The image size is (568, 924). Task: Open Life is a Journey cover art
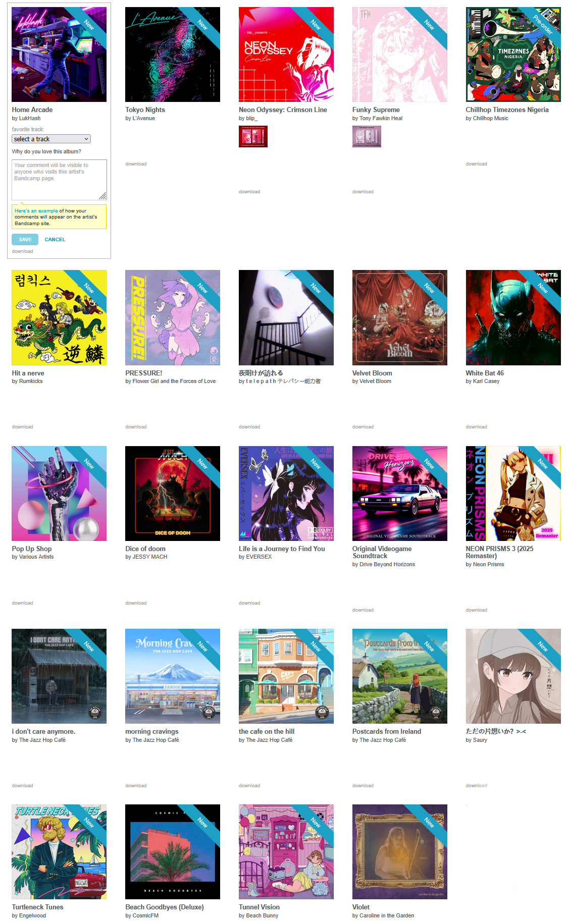pyautogui.click(x=286, y=494)
